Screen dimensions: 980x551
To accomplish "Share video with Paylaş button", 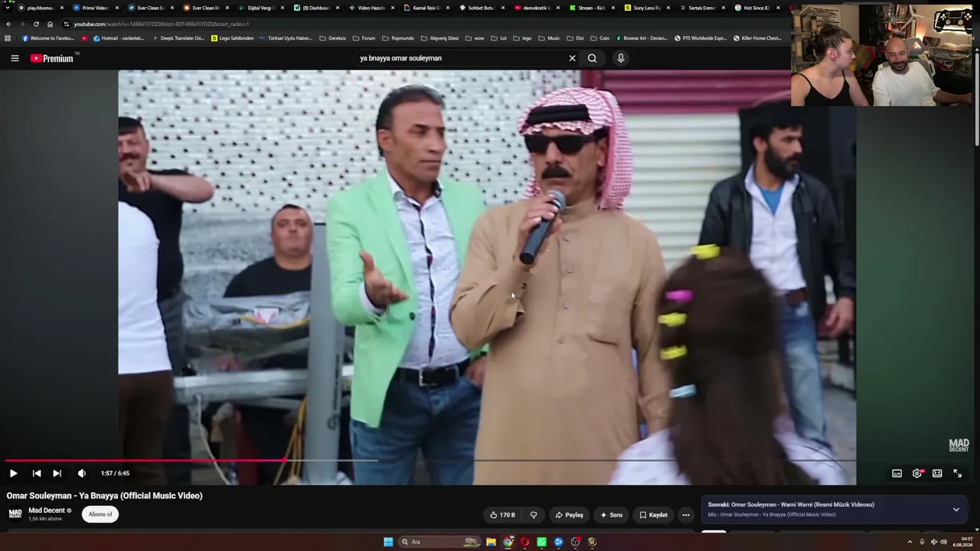I will (569, 515).
